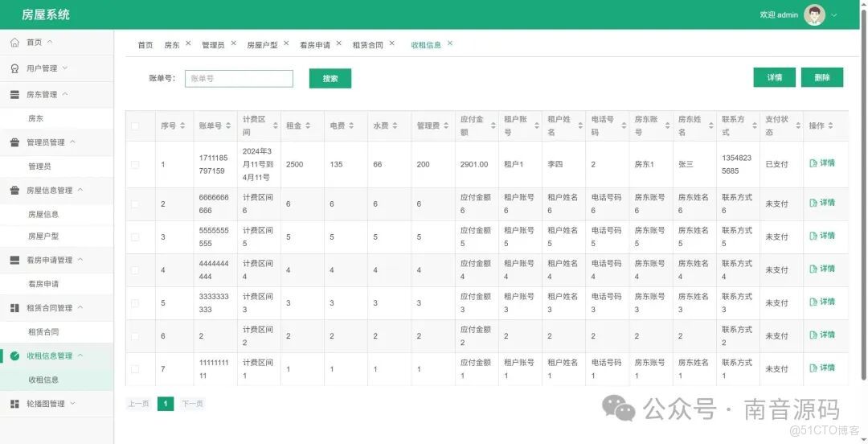868x444 pixels.
Task: Go to 上一页 in pagination
Action: coord(138,404)
